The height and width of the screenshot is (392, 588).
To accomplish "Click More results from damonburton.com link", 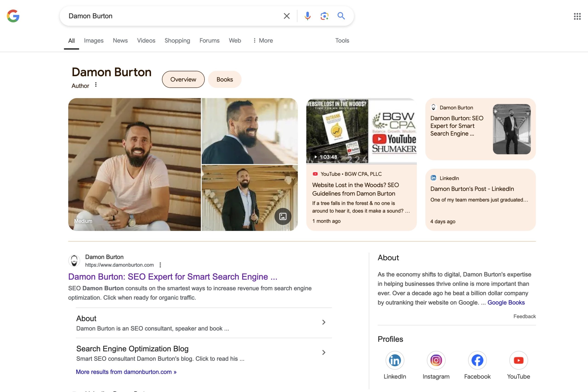I will click(x=126, y=372).
